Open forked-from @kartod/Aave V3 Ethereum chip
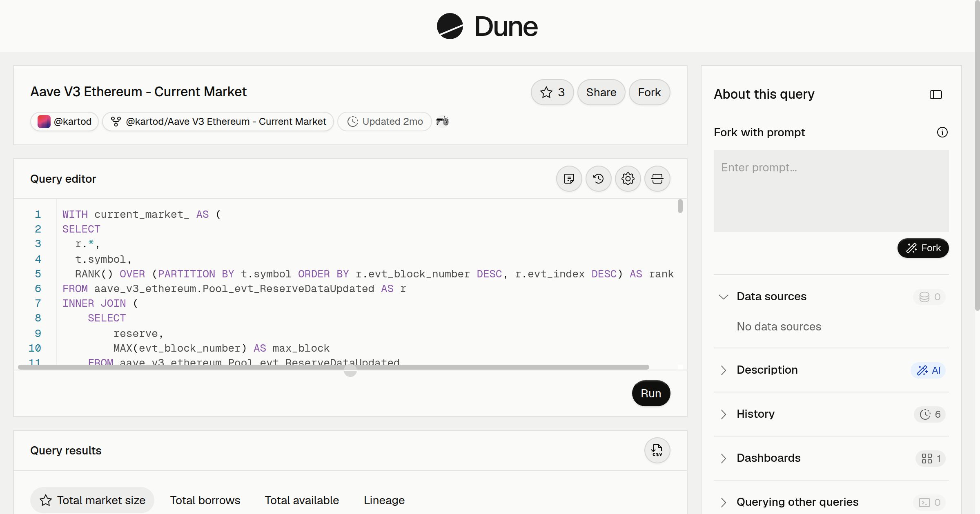This screenshot has height=514, width=980. pos(218,122)
